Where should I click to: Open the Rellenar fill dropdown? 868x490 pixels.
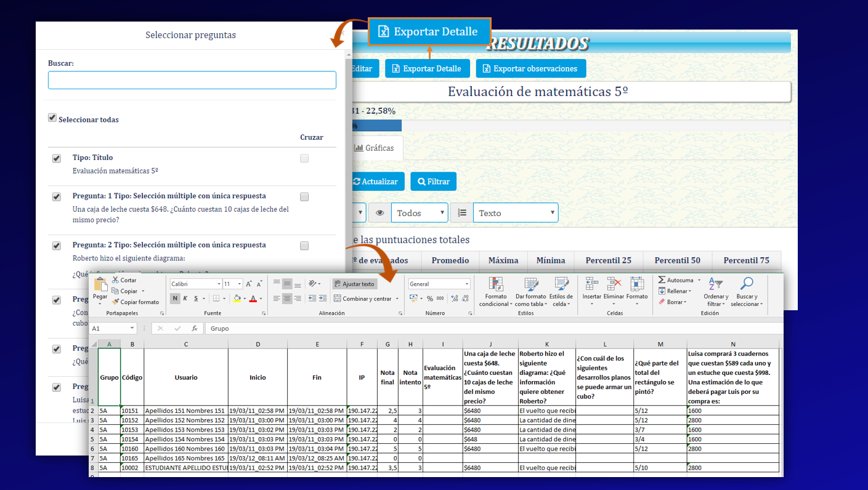pyautogui.click(x=675, y=291)
